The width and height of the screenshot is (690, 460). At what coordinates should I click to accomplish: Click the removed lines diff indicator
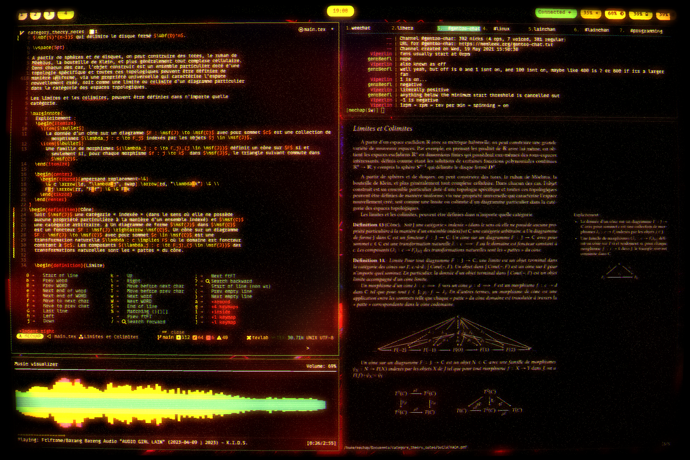210,338
